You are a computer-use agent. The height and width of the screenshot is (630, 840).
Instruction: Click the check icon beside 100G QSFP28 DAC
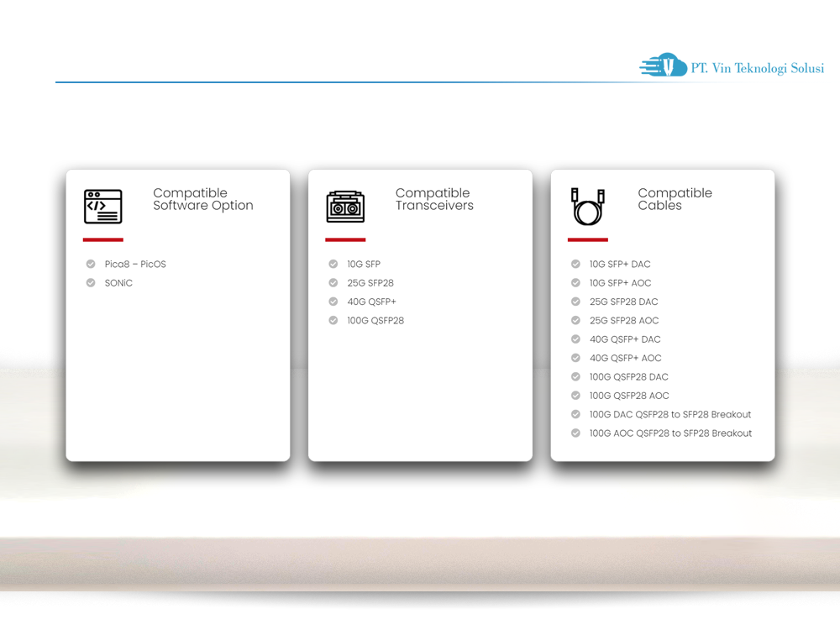pos(575,376)
